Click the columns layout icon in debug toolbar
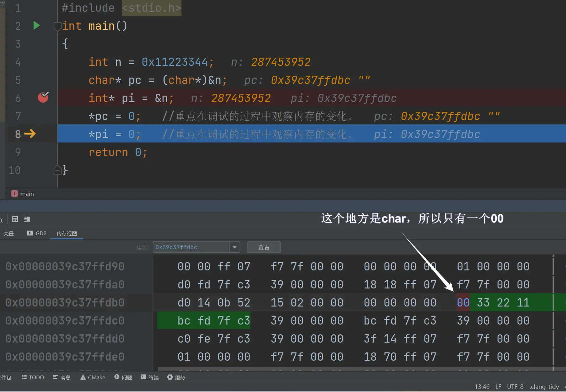Viewport: 566px width, 392px height. (x=27, y=219)
